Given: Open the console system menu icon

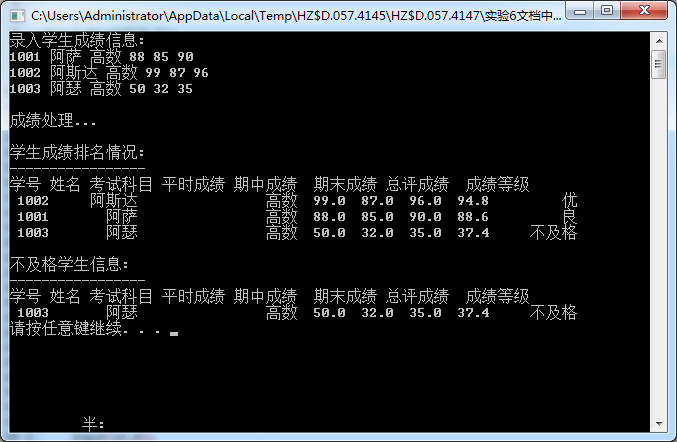Looking at the screenshot, I should pos(17,16).
